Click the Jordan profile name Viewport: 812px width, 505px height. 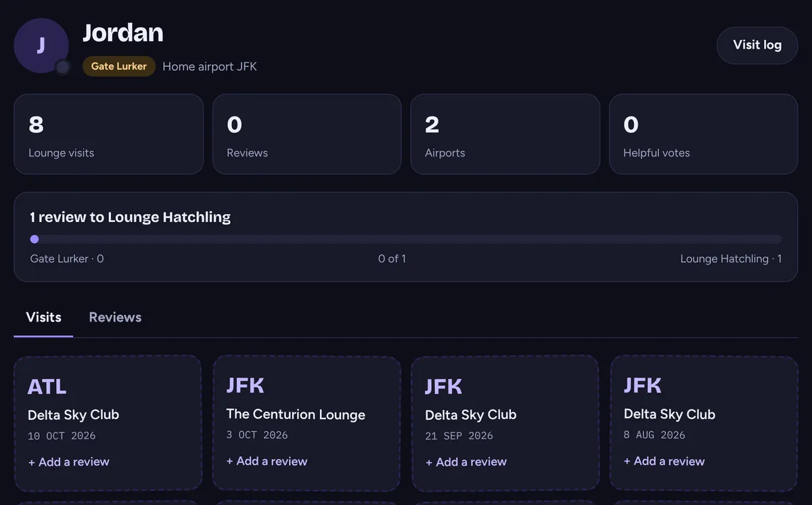tap(123, 32)
